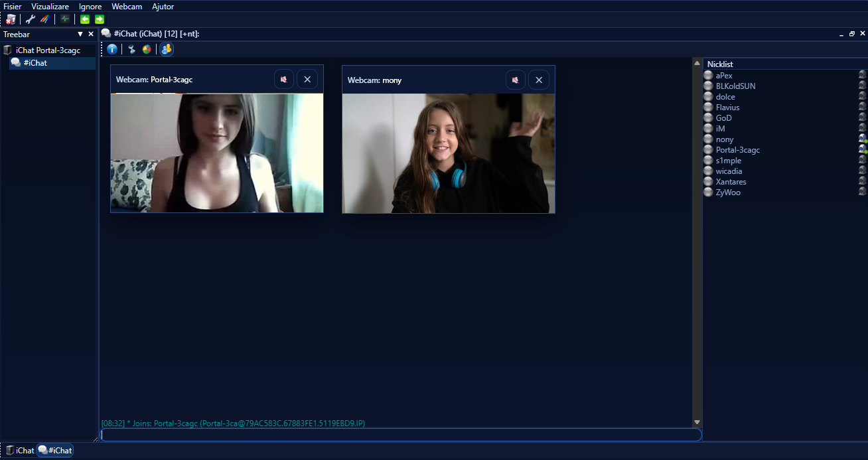Click the Joins: Portal-3cagc message line
This screenshot has height=460, width=868.
[x=234, y=423]
